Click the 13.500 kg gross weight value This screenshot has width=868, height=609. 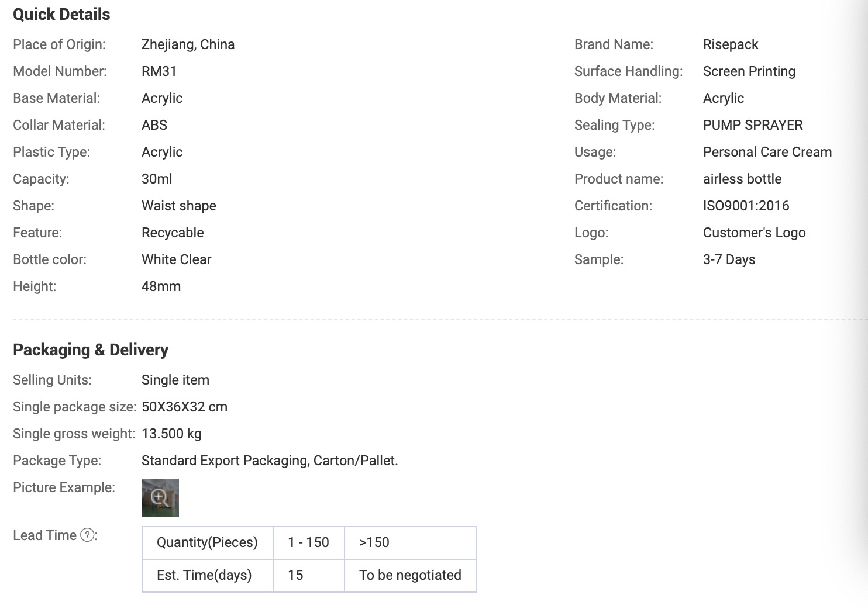tap(171, 434)
